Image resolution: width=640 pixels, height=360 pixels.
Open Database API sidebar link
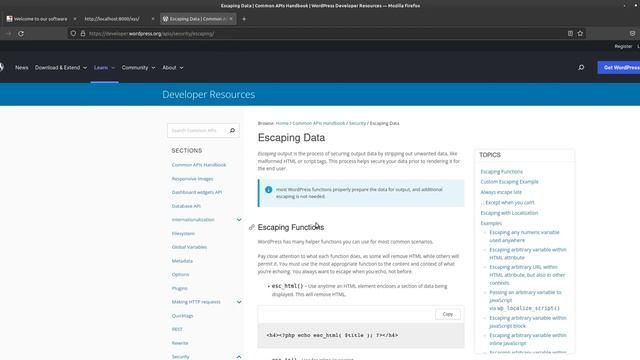186,206
